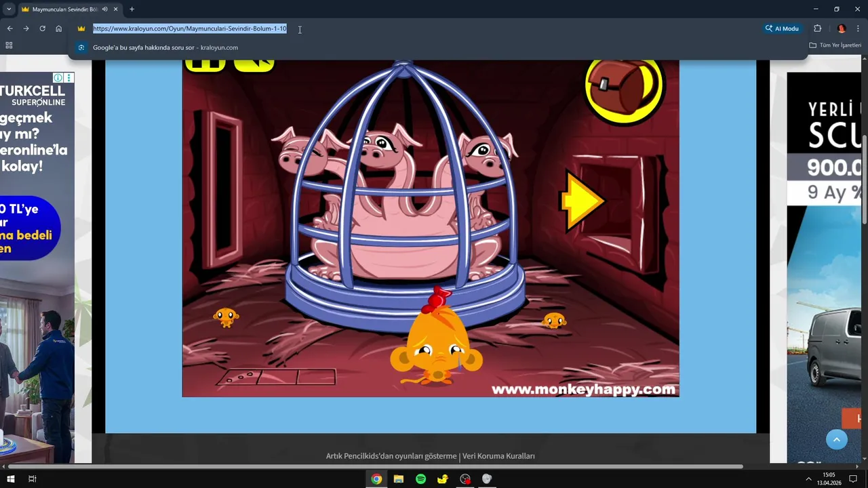
Task: Click the horizontal page scrollbar
Action: (376, 466)
